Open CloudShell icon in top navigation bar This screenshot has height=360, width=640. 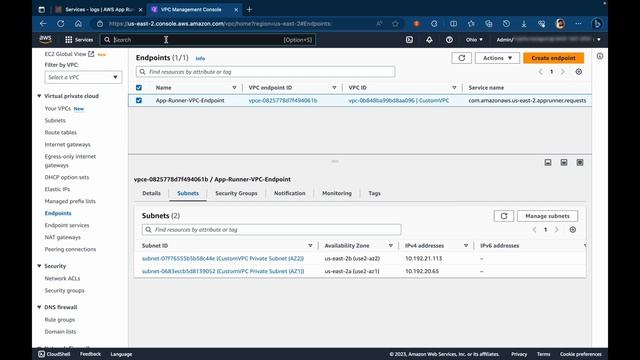click(x=409, y=40)
